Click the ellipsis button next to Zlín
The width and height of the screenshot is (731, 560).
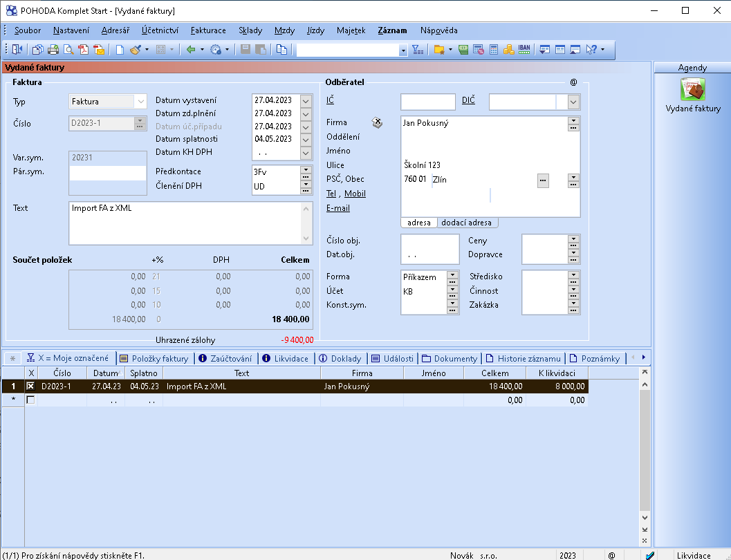click(x=543, y=180)
